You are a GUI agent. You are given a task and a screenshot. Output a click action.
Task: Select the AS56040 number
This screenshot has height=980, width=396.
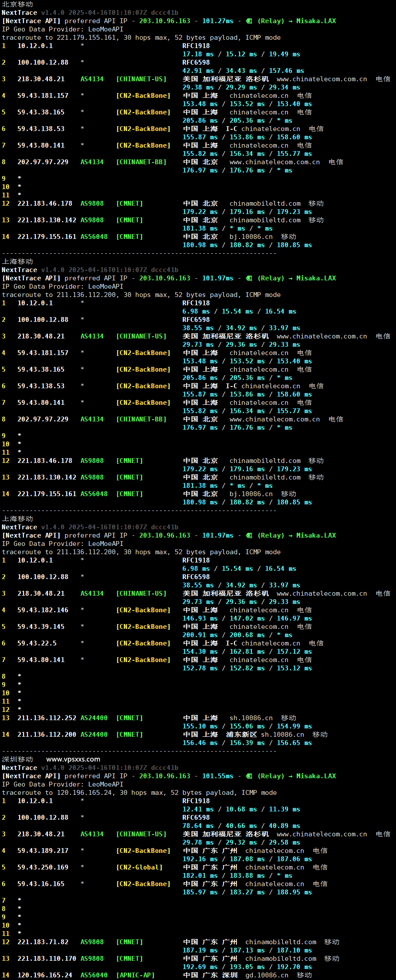tap(94, 975)
